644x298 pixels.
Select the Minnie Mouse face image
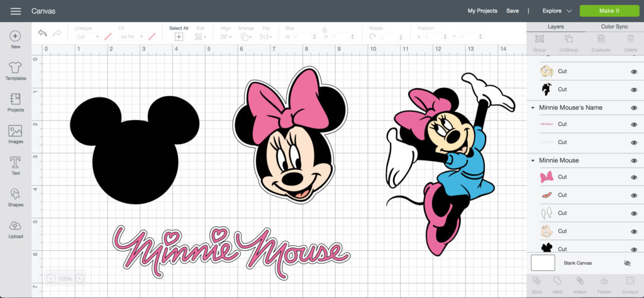tap(291, 135)
